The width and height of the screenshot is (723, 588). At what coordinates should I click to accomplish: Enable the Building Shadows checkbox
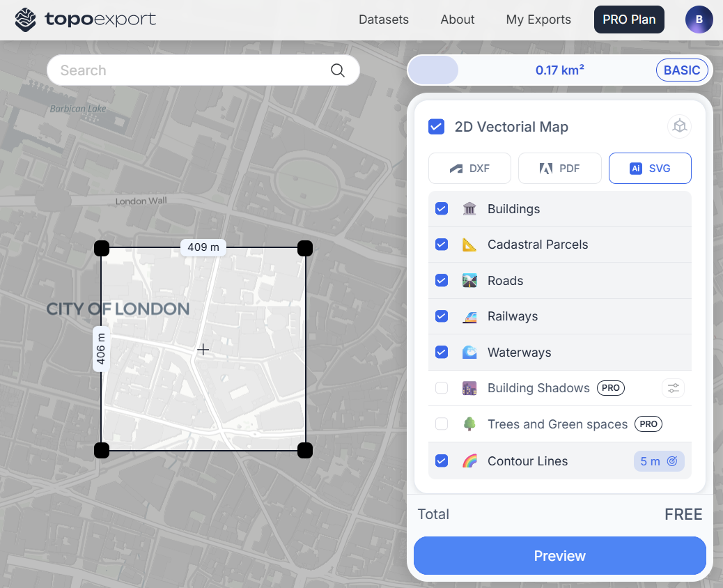coord(442,388)
